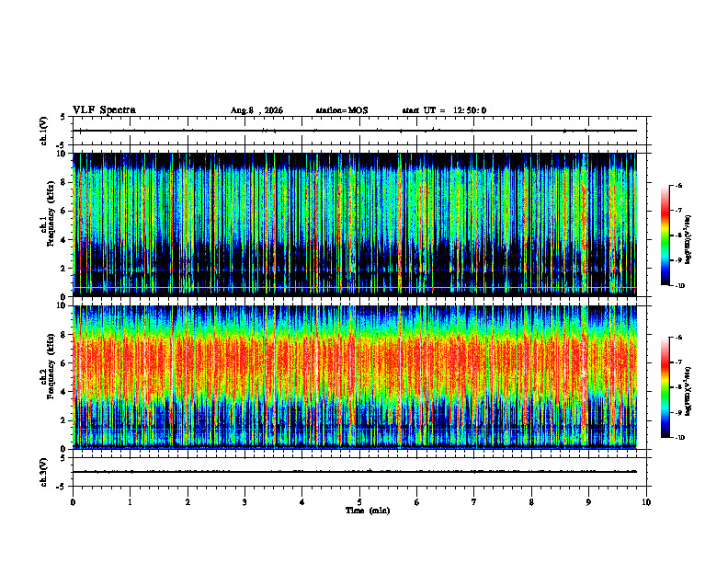Image resolution: width=728 pixels, height=563 pixels.
Task: Click time axis tick label "1"
Action: pyautogui.click(x=130, y=502)
